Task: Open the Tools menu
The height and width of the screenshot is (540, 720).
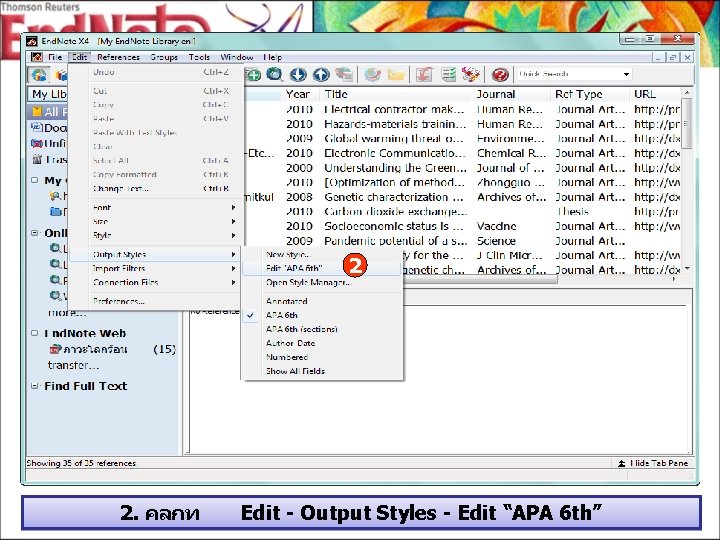Action: click(x=199, y=57)
